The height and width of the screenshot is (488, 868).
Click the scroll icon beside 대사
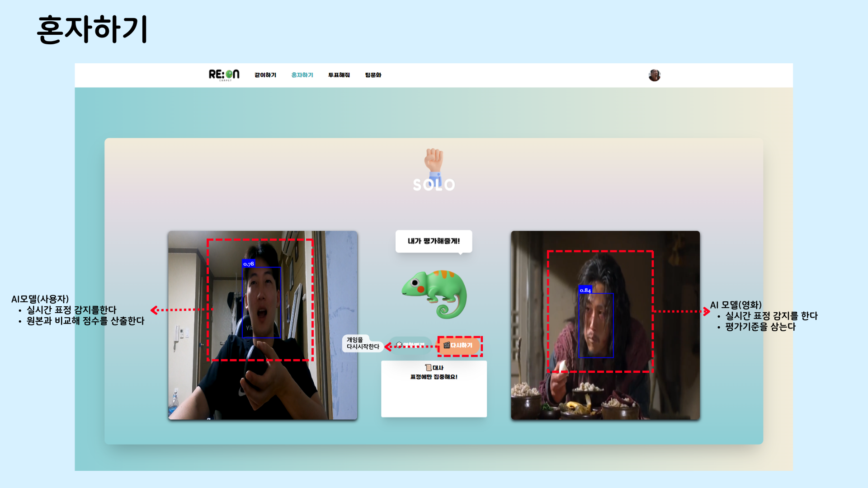click(428, 367)
